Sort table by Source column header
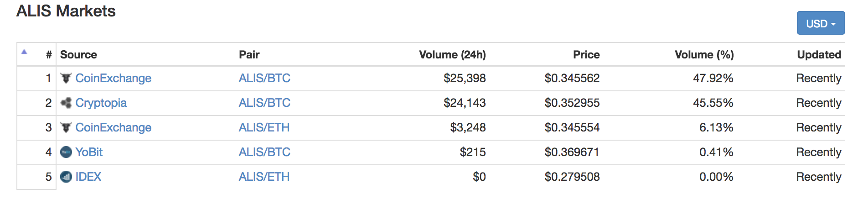 coord(78,55)
